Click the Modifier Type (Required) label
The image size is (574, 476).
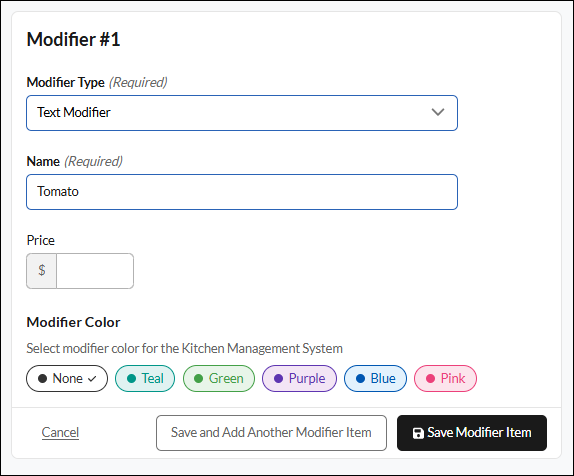click(97, 82)
